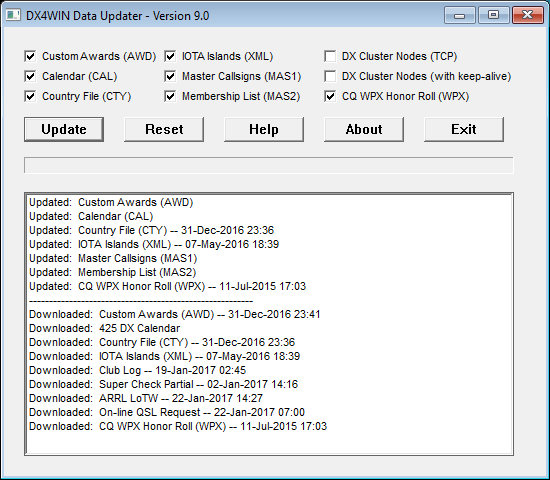This screenshot has width=550, height=480.
Task: Click 'Downloaded: ARRL LoTW' log entry
Action: [x=146, y=399]
